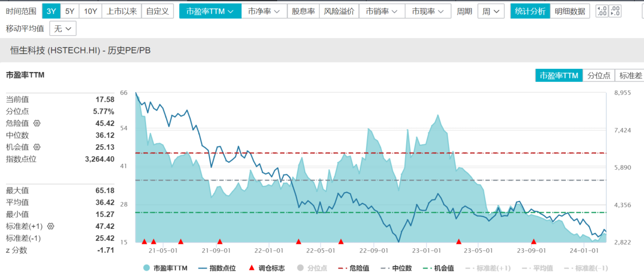Viewport: 644px width, 277px height.
Task: Open 市现率 dropdown
Action: (x=427, y=11)
